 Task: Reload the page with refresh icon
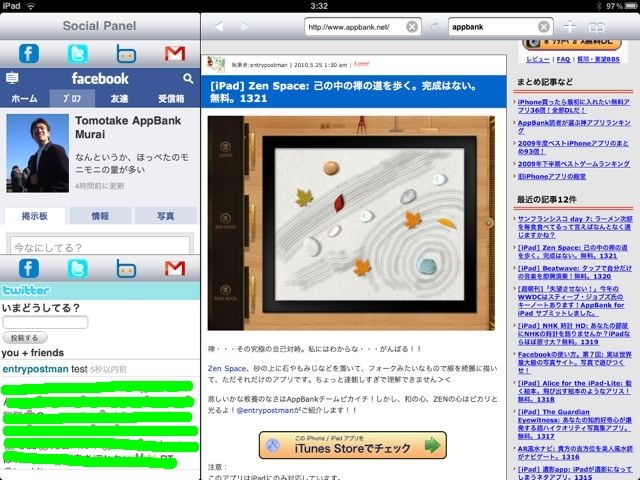click(x=434, y=27)
